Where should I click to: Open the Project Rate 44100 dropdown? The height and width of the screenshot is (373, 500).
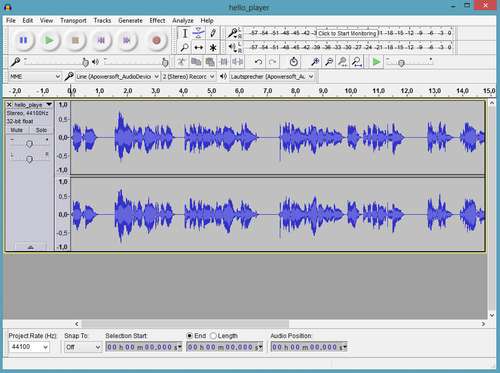tap(29, 347)
